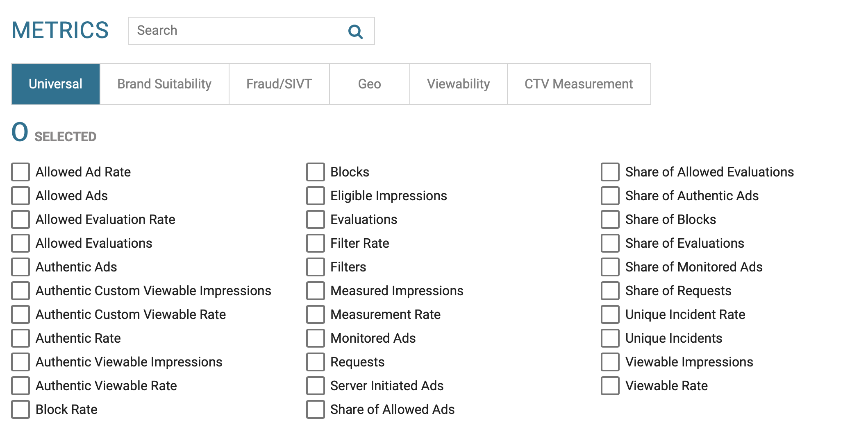Click into the metrics Search field

tap(238, 31)
